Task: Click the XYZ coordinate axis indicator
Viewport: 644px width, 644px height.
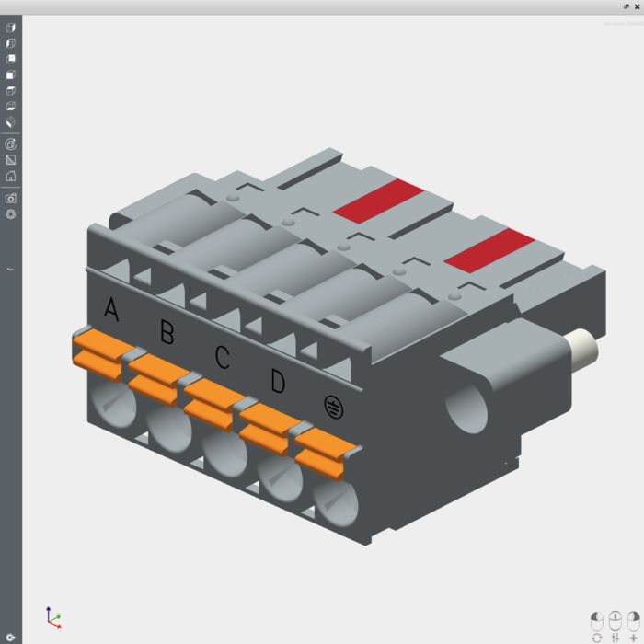Action: coord(53,618)
